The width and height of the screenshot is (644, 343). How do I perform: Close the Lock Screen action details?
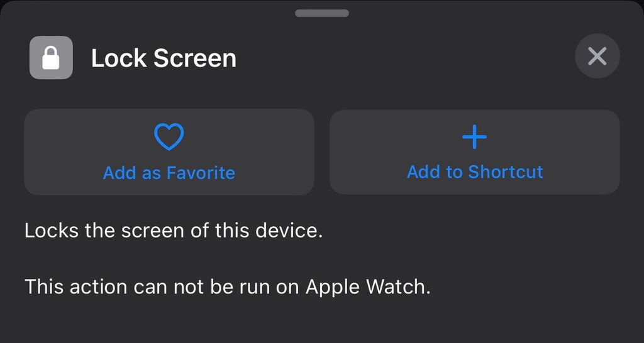tap(597, 56)
